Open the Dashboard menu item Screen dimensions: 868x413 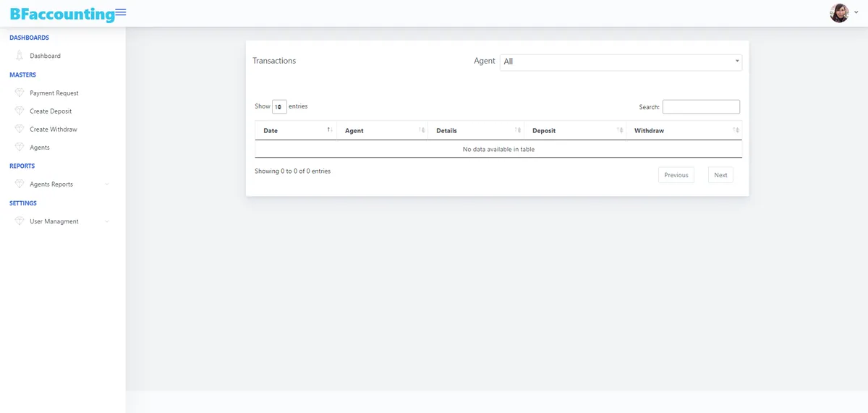[45, 56]
